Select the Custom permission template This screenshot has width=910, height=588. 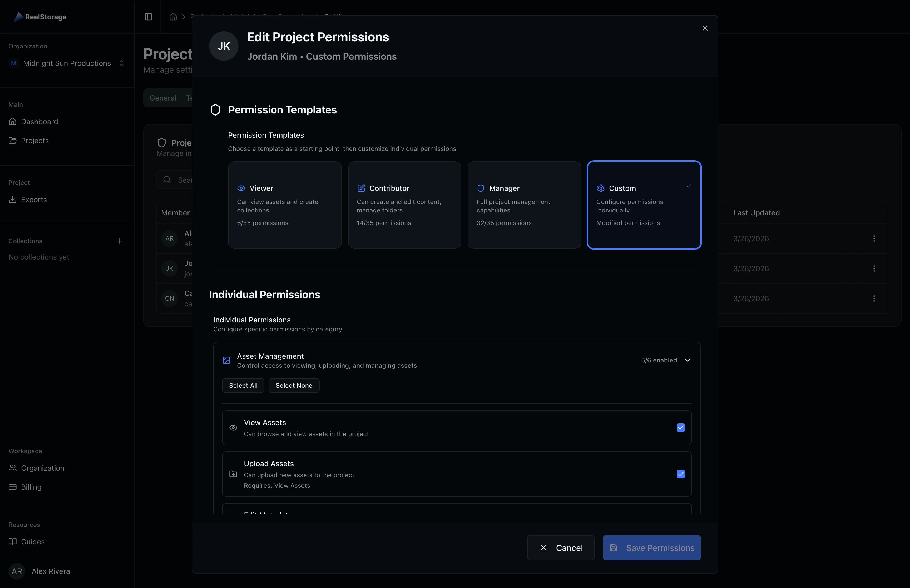pos(644,205)
